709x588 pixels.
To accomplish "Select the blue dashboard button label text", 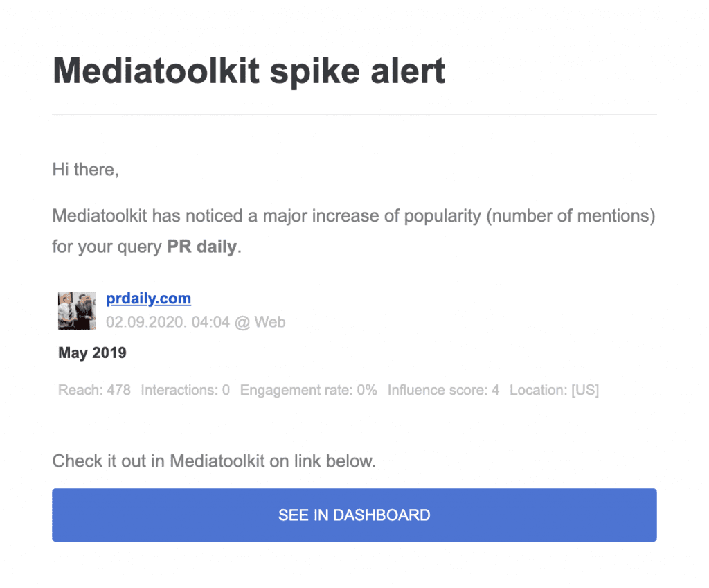I will coord(354,515).
